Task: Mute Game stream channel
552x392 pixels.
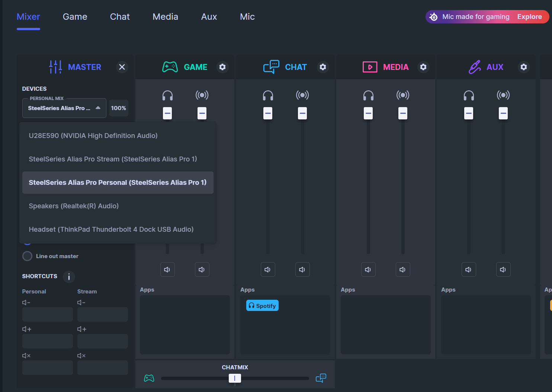Action: 202,270
